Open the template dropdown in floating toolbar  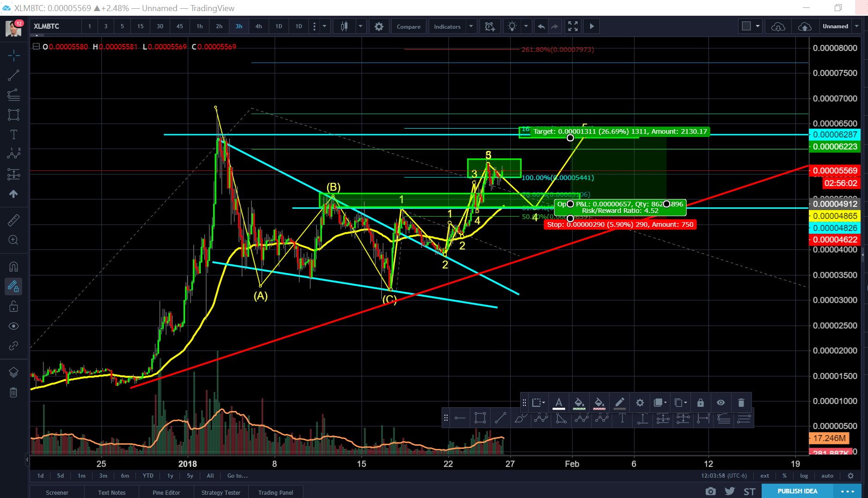click(539, 403)
